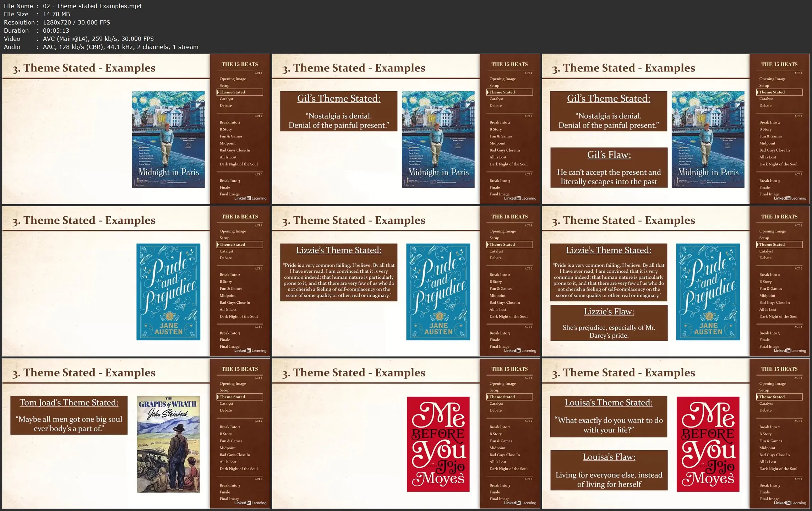Click 'THE 15 BEATS' header in Grapes of Wrath frame
This screenshot has height=511, width=812.
240,369
